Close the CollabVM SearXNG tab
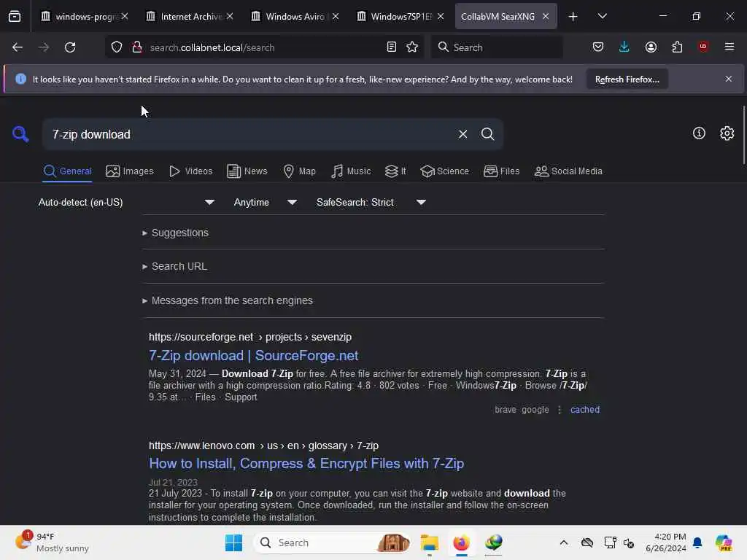 pyautogui.click(x=546, y=16)
